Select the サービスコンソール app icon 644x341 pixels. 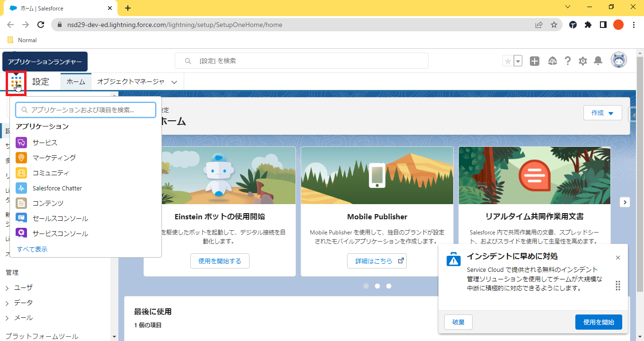click(21, 233)
